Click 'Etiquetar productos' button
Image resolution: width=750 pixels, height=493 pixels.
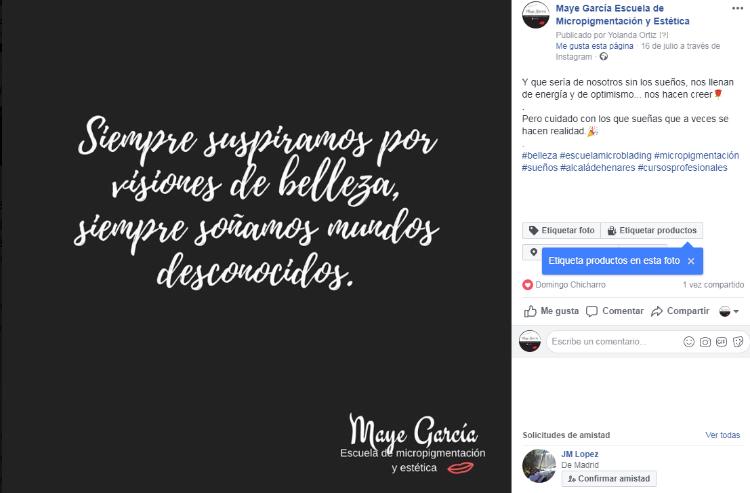(x=651, y=230)
